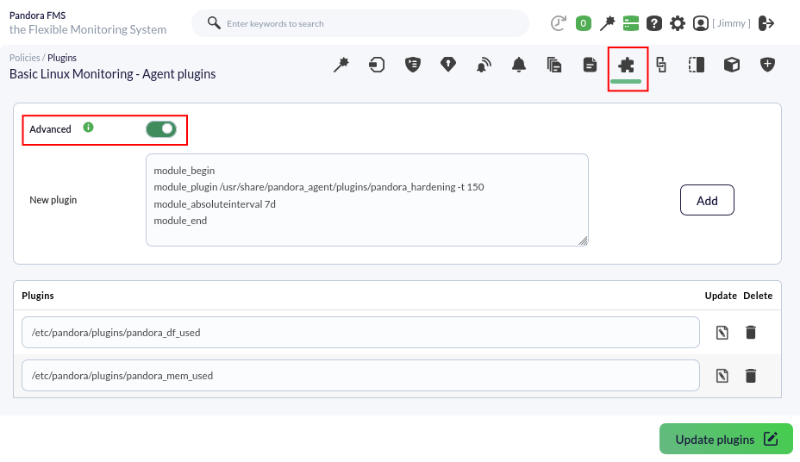
Task: Open the policy wizard wand tab
Action: (x=341, y=65)
